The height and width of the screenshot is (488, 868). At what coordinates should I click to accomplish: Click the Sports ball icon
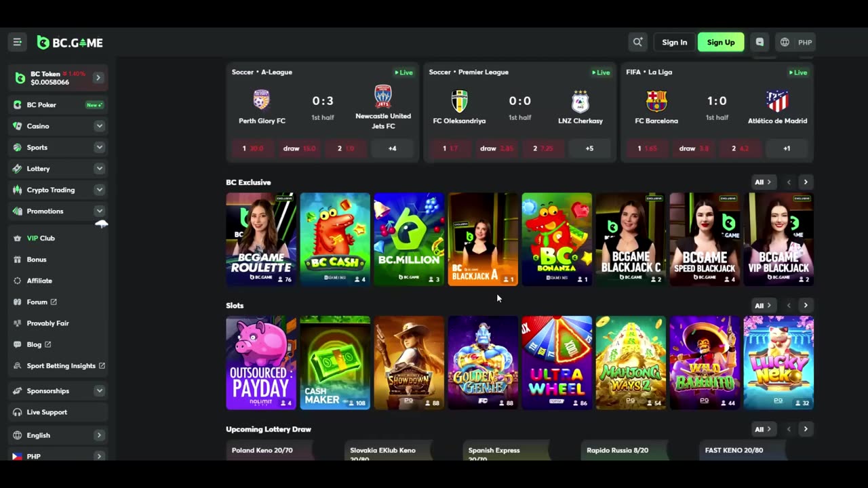click(x=18, y=147)
